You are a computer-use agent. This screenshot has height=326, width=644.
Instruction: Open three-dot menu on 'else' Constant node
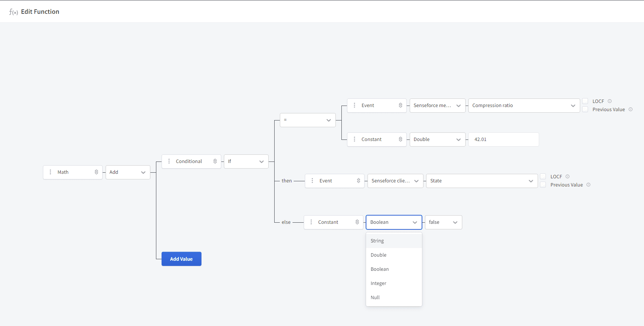(311, 222)
